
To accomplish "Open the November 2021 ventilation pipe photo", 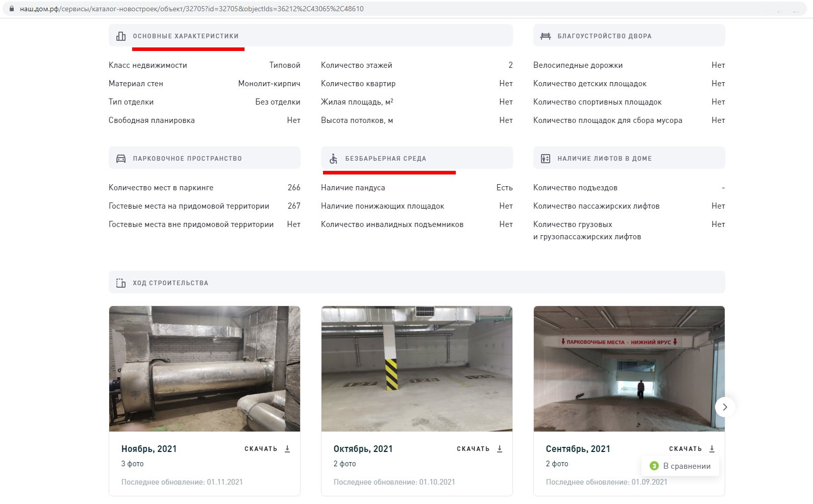I will point(205,369).
